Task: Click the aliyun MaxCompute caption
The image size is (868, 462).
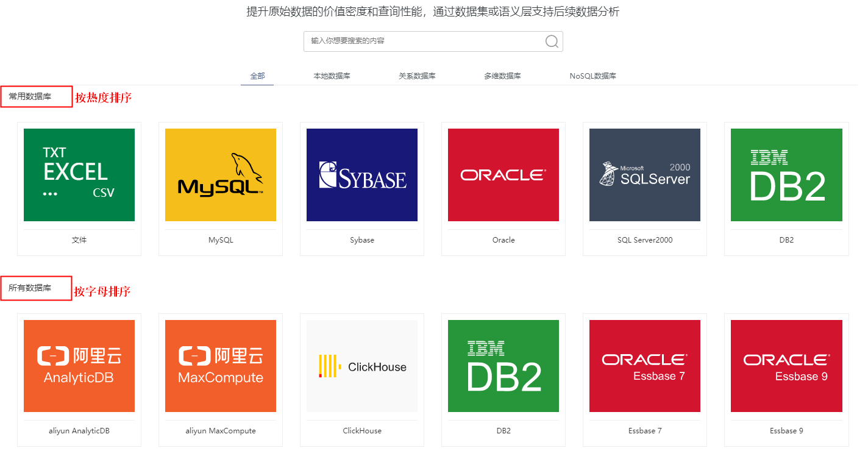Action: coord(221,431)
